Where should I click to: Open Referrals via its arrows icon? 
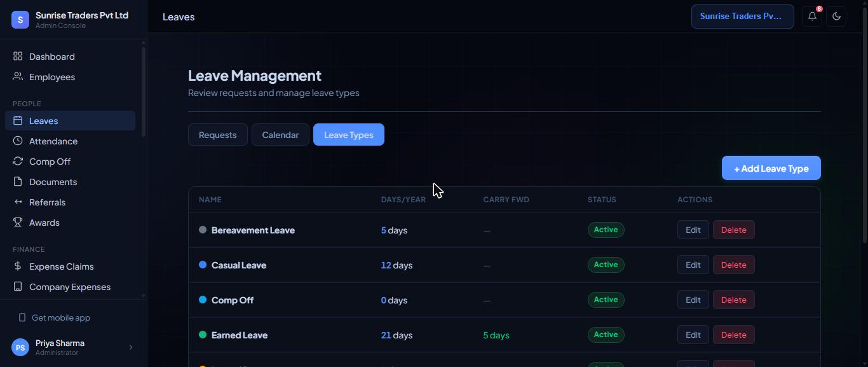18,202
